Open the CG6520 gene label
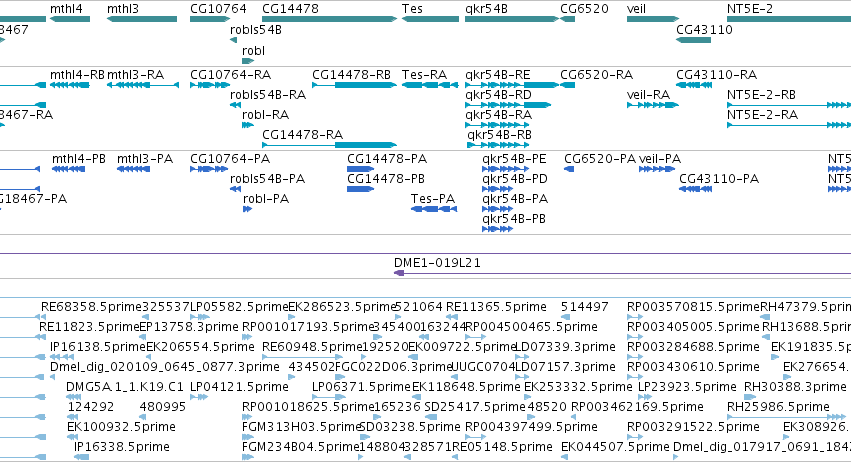851x462 pixels. click(585, 9)
